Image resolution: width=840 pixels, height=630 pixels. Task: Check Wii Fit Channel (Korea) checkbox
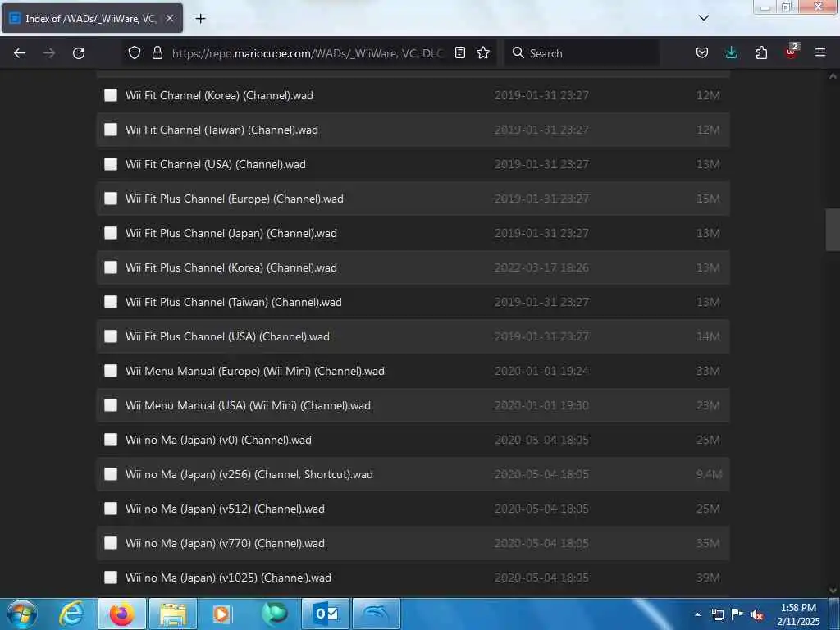111,95
